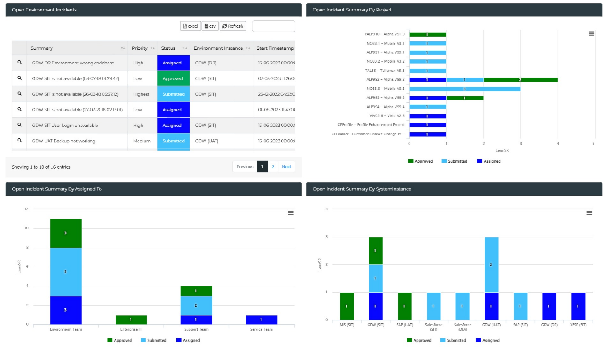Click MOB3.3 Mobile V3.3 Submitted bar
The image size is (608, 364).
(x=465, y=89)
